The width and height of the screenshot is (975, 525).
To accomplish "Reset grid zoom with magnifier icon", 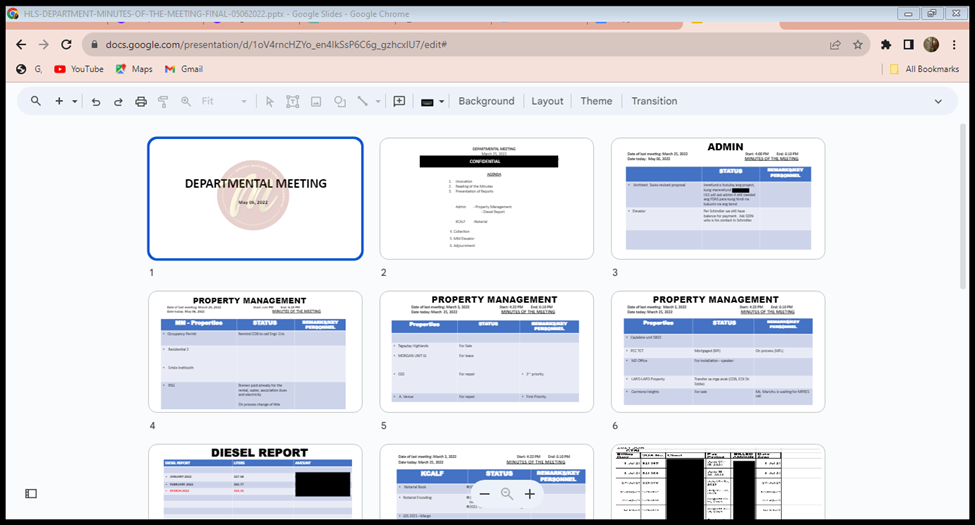I will tap(507, 494).
